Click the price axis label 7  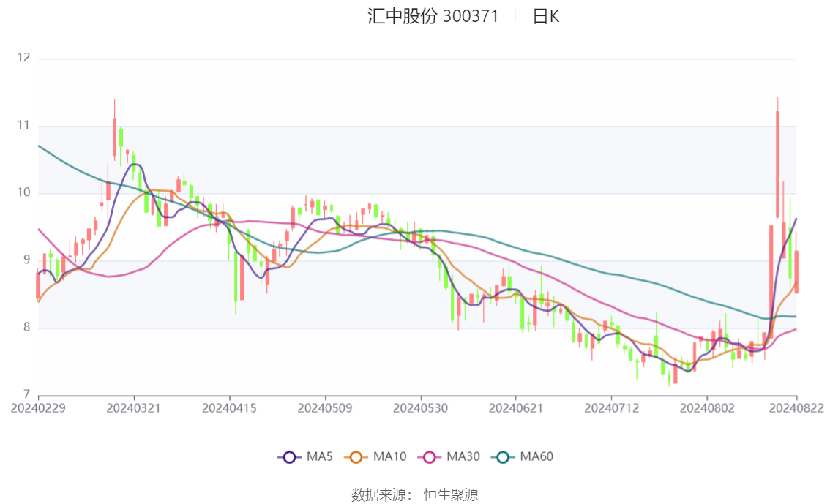point(28,394)
